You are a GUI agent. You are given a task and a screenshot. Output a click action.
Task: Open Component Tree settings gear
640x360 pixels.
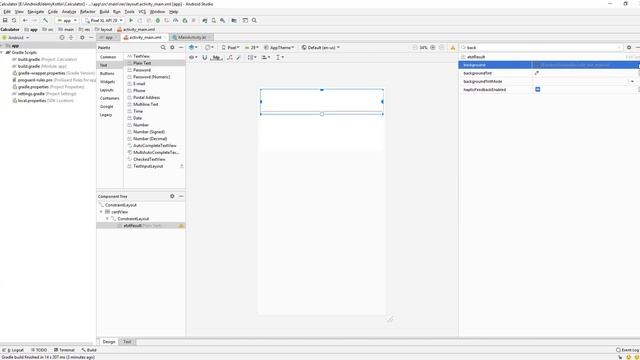coord(172,196)
